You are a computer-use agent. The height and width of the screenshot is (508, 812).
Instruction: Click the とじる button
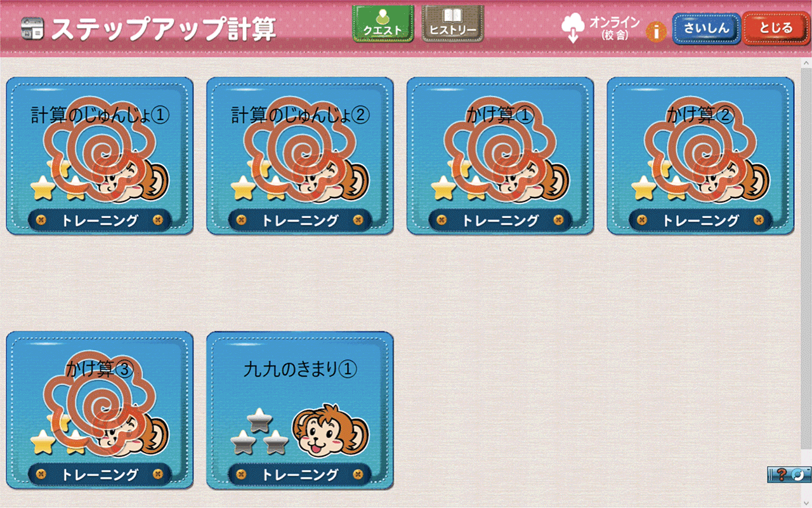click(x=775, y=28)
